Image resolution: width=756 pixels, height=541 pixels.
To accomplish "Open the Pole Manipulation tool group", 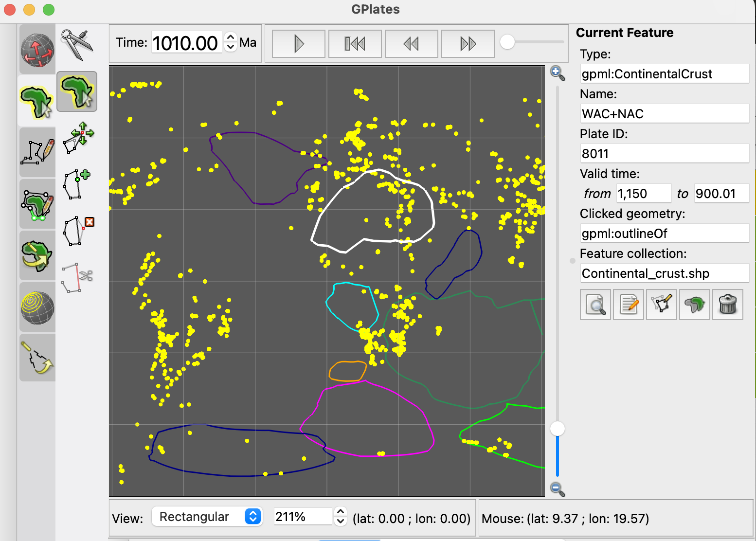I will (37, 256).
